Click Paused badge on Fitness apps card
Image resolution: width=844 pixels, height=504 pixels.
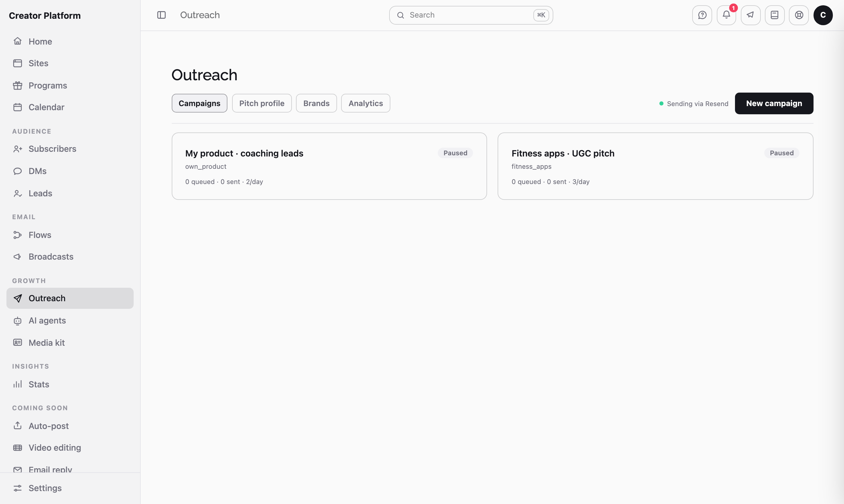782,153
